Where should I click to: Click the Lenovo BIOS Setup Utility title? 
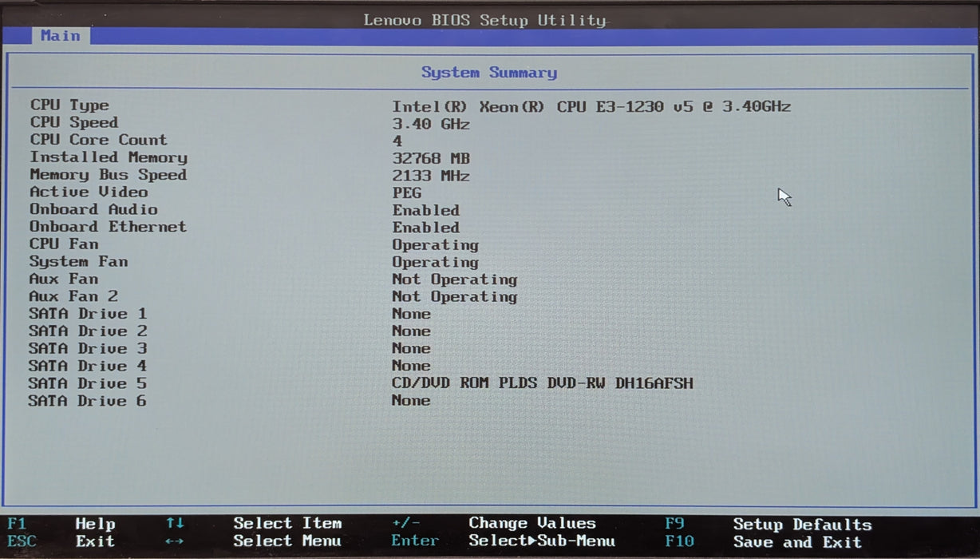pyautogui.click(x=485, y=20)
